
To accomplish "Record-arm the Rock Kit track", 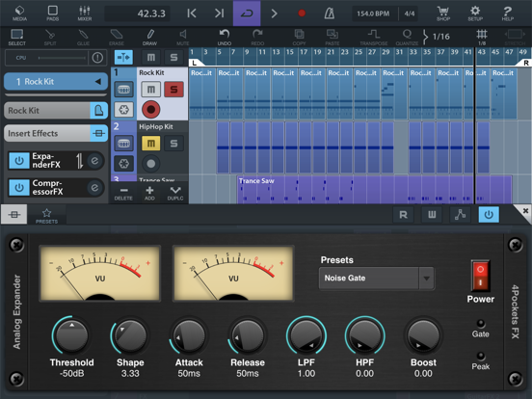I will [151, 110].
